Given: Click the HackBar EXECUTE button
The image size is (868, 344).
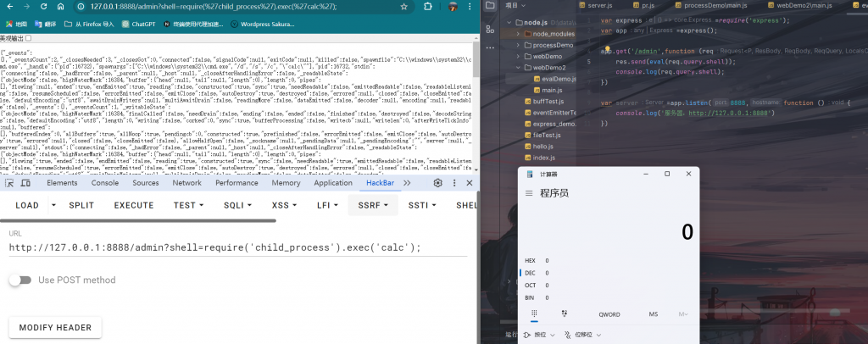Looking at the screenshot, I should pos(134,205).
